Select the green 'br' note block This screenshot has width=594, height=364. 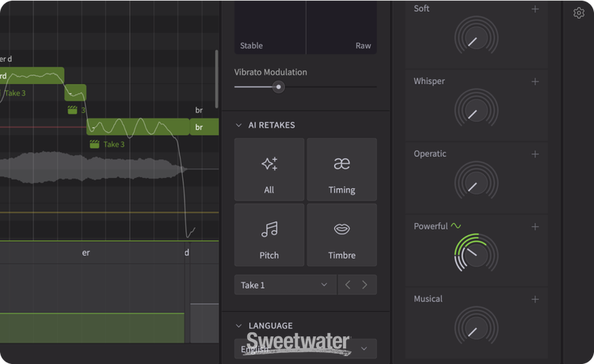point(204,127)
